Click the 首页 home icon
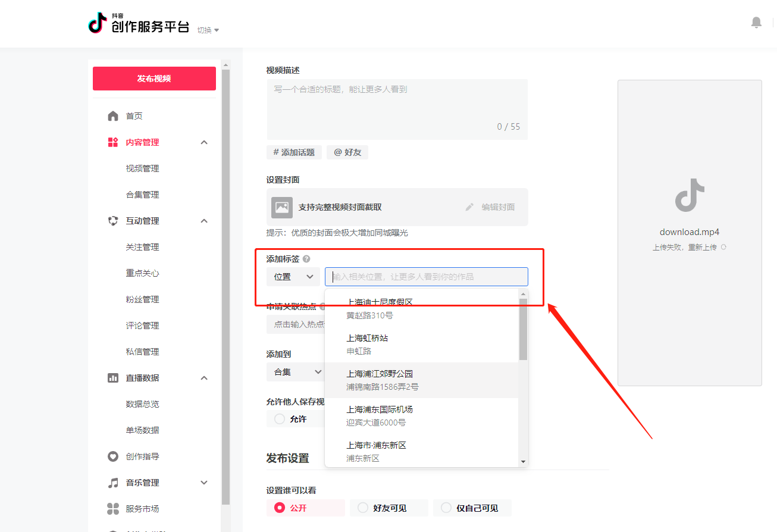Screen dimensions: 777x532 pyautogui.click(x=113, y=115)
